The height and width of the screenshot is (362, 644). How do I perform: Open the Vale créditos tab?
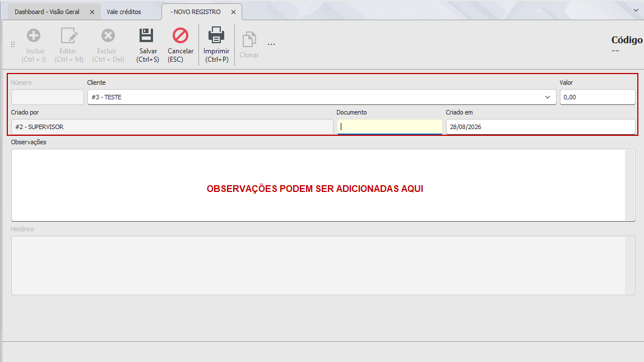click(x=124, y=12)
